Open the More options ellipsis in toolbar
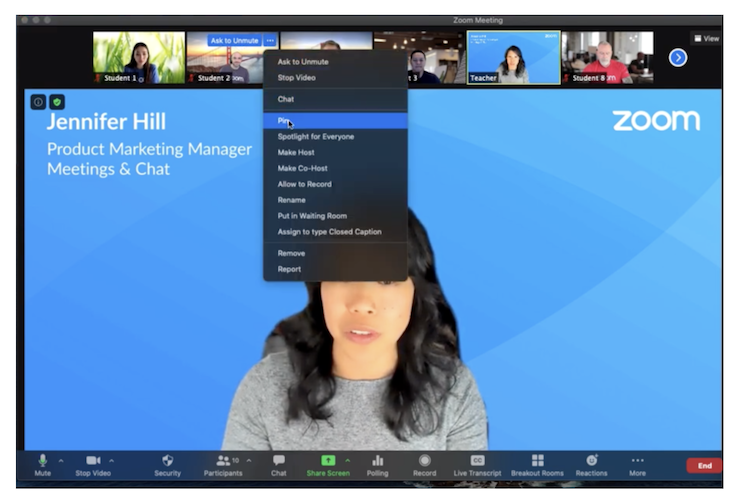 pyautogui.click(x=637, y=461)
